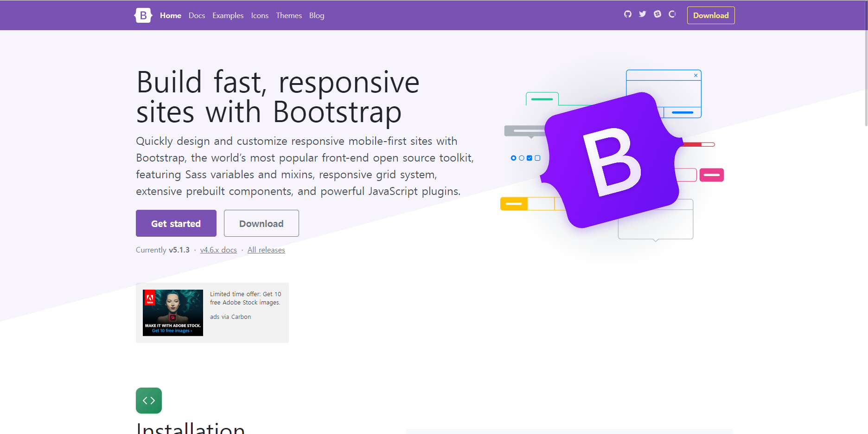
Task: Open the All releases link
Action: click(266, 250)
